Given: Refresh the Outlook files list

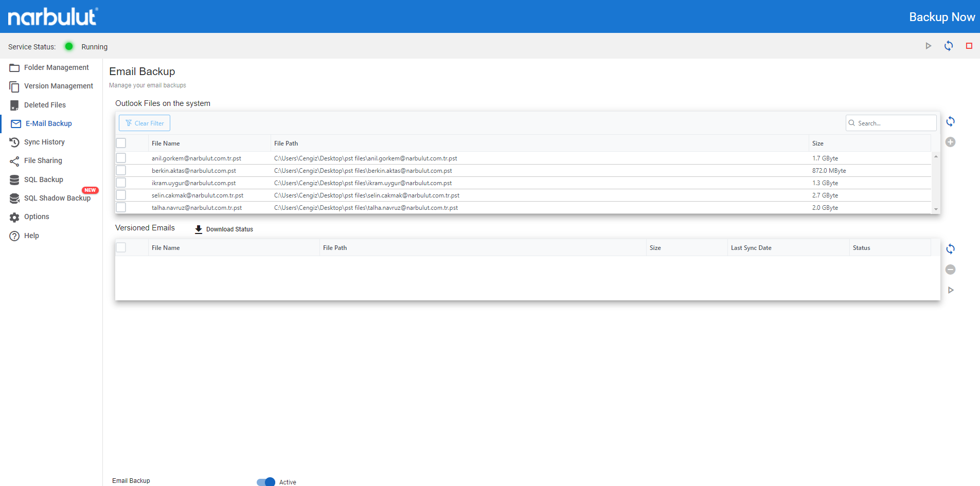Looking at the screenshot, I should [950, 122].
